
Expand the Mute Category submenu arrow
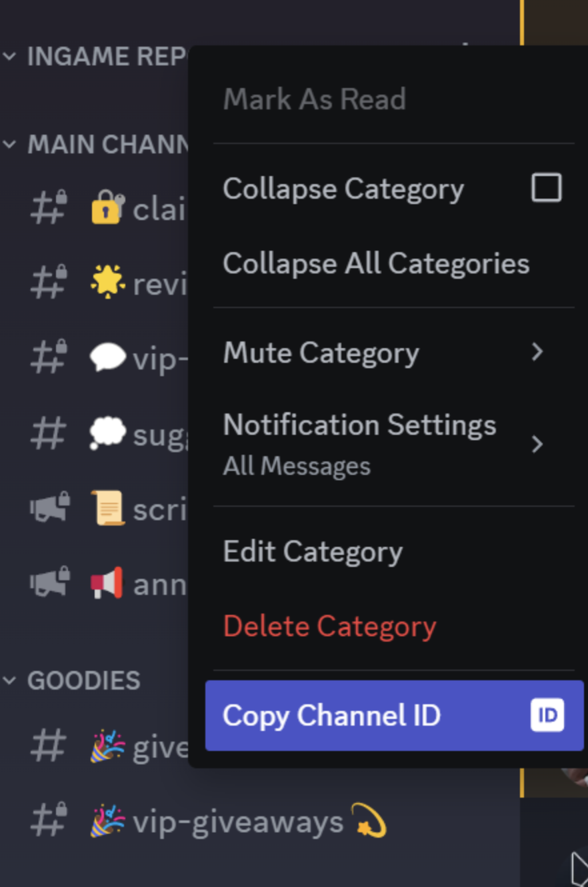(537, 352)
